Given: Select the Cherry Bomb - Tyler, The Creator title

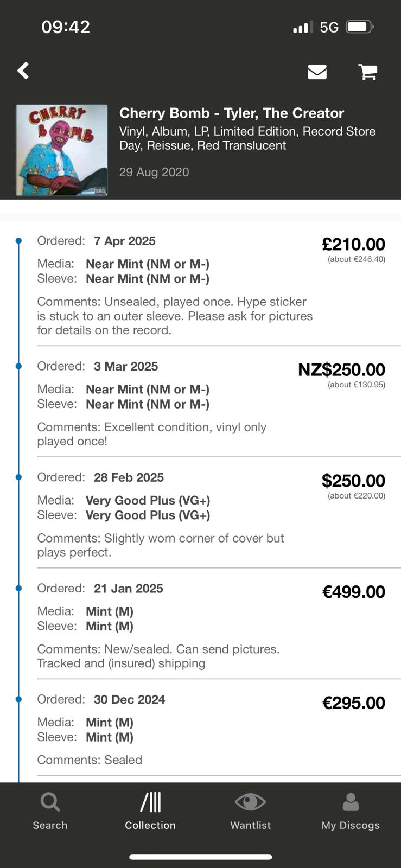Looking at the screenshot, I should [232, 113].
